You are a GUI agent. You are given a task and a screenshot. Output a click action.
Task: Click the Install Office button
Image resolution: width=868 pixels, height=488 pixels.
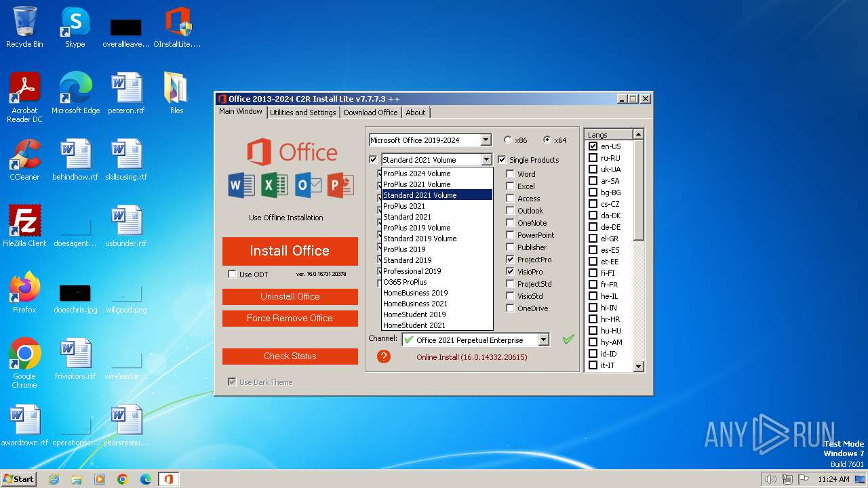290,251
